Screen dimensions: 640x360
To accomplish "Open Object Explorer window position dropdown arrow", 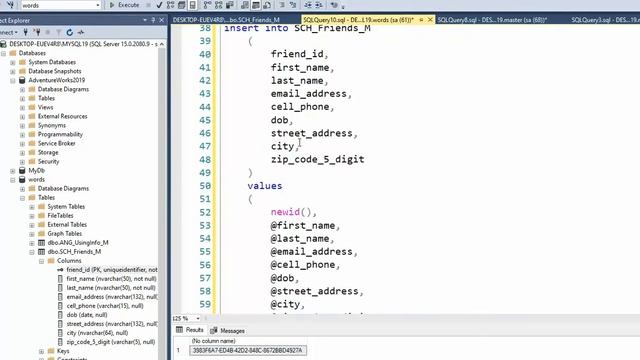I will [x=144, y=20].
